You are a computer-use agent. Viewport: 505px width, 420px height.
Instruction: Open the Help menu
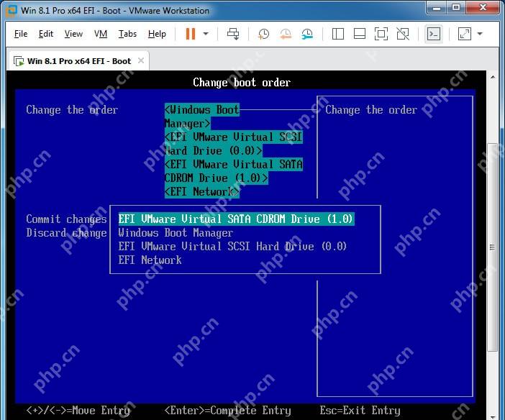point(157,34)
